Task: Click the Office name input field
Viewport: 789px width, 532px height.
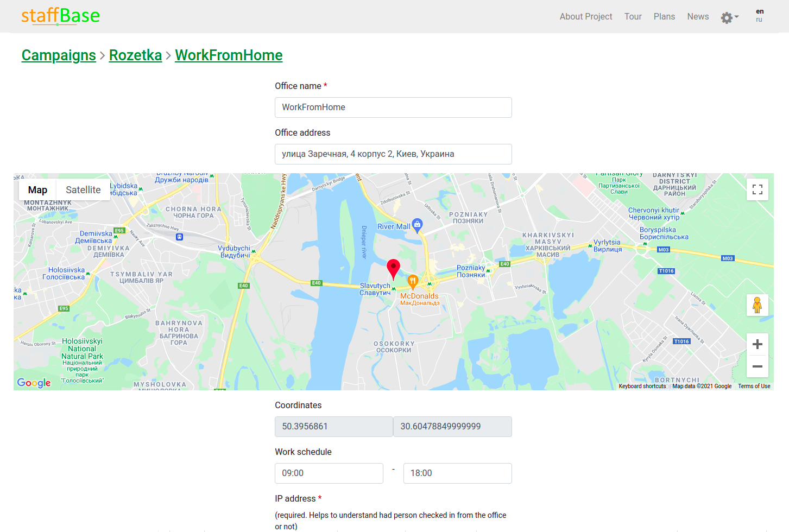Action: pos(393,107)
